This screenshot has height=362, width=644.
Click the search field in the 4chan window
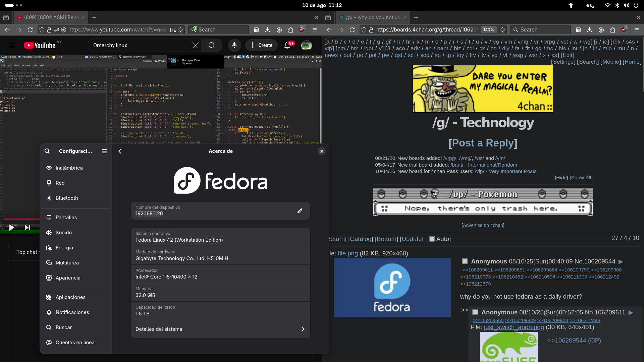click(540, 30)
